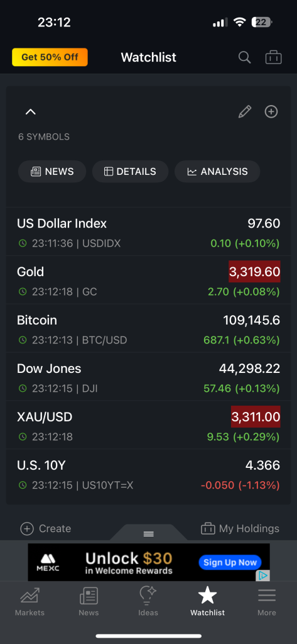297x644 pixels.
Task: Open the More hamburger menu
Action: [267, 601]
